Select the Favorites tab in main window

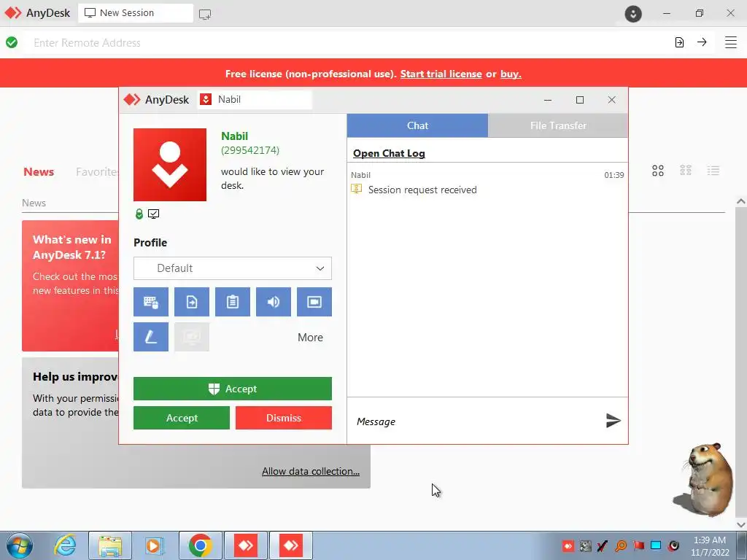coord(97,172)
